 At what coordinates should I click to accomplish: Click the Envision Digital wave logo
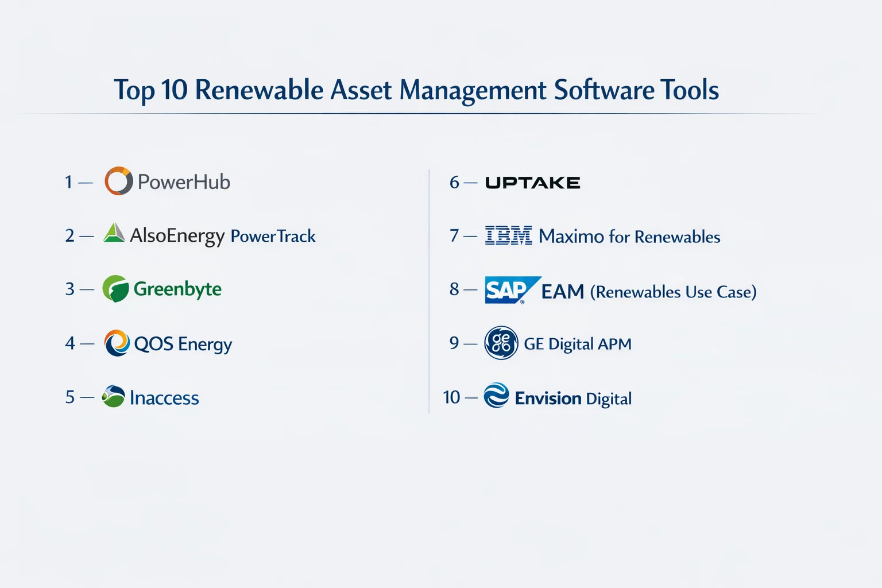click(x=496, y=396)
